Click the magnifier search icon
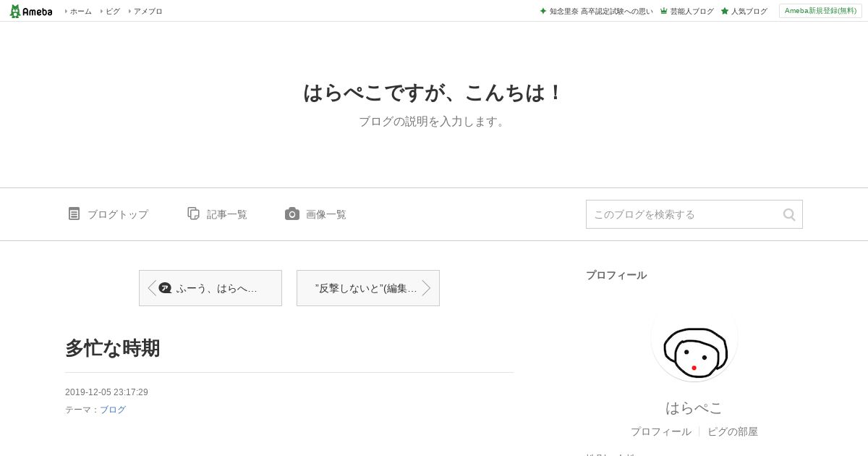The image size is (868, 456). tap(789, 214)
